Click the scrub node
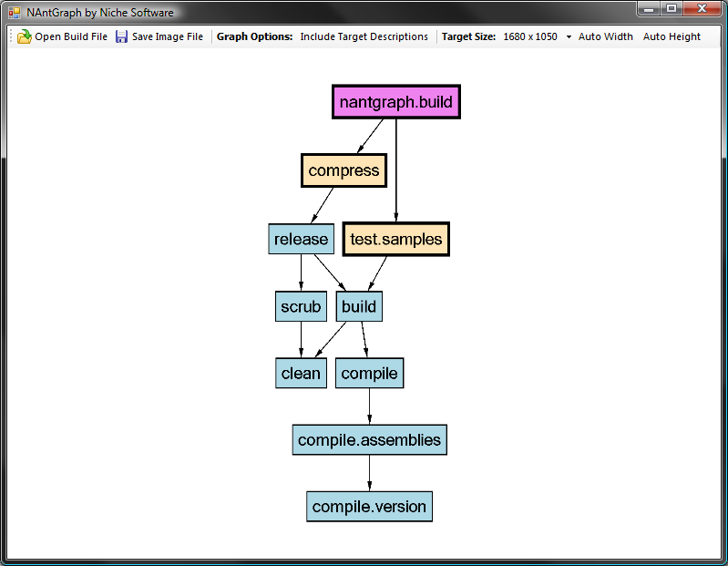Viewport: 728px width, 566px height. pyautogui.click(x=301, y=306)
